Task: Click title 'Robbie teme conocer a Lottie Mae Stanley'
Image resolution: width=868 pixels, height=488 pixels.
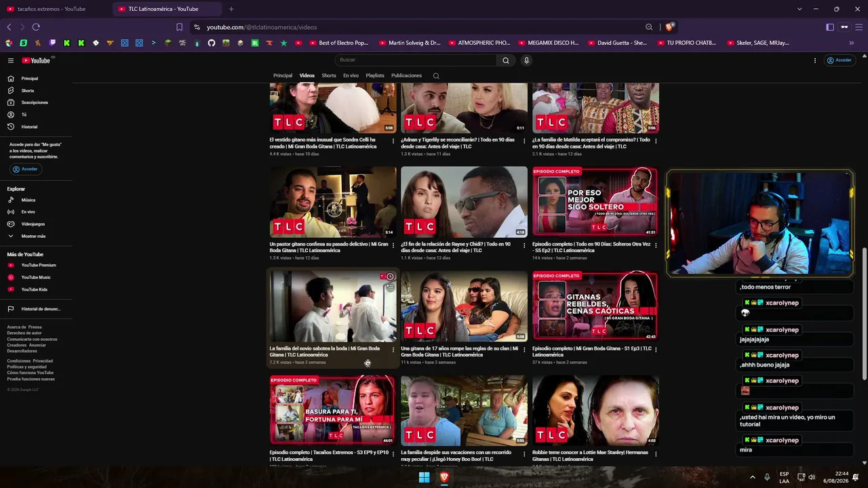Action: [590, 455]
